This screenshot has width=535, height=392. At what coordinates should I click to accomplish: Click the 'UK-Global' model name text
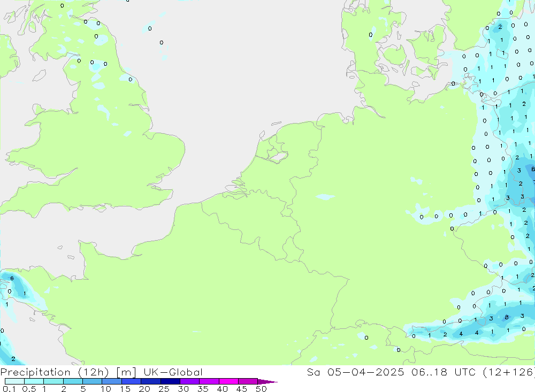point(173,372)
